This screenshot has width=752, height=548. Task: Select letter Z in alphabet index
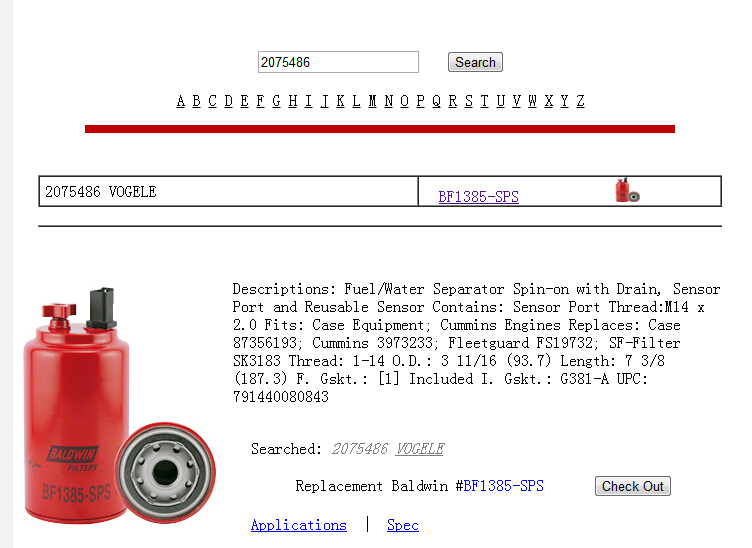580,101
